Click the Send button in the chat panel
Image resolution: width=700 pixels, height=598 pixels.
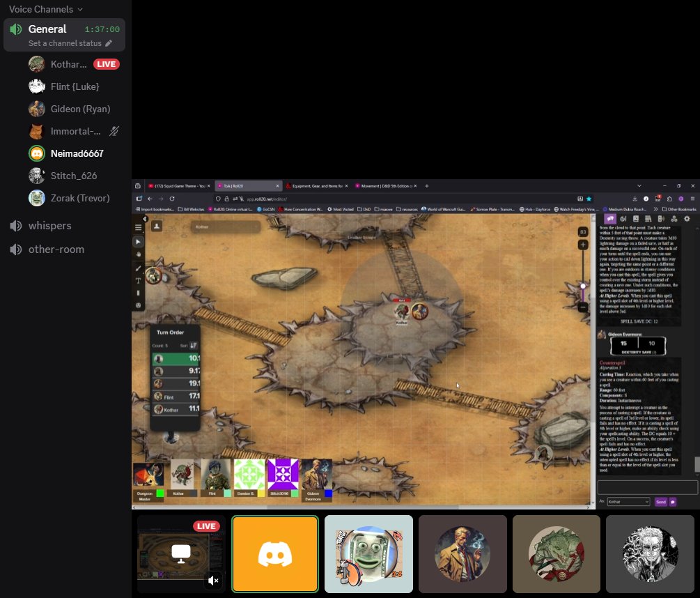point(660,501)
